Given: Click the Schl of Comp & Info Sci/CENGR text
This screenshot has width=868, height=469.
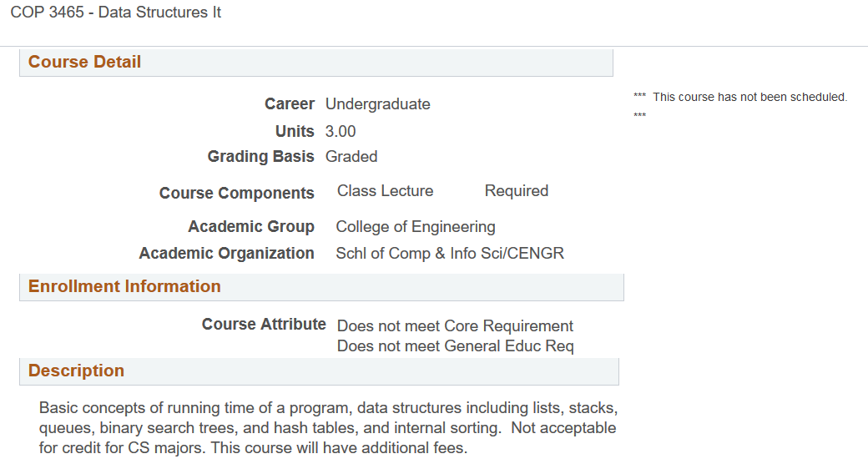Looking at the screenshot, I should click(450, 254).
